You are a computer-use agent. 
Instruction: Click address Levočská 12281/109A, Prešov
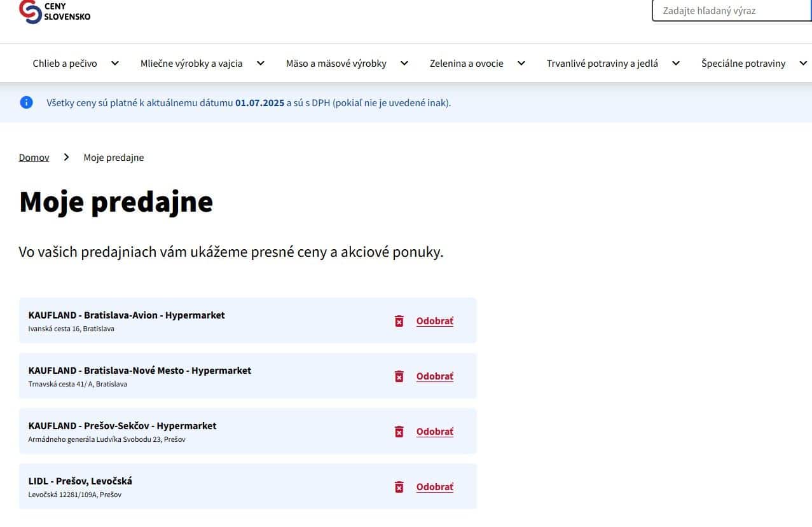click(x=75, y=495)
